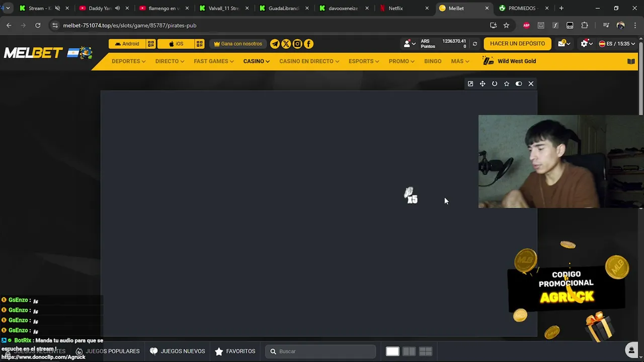The height and width of the screenshot is (362, 644).
Task: Show the Android app QR code
Action: tap(151, 44)
